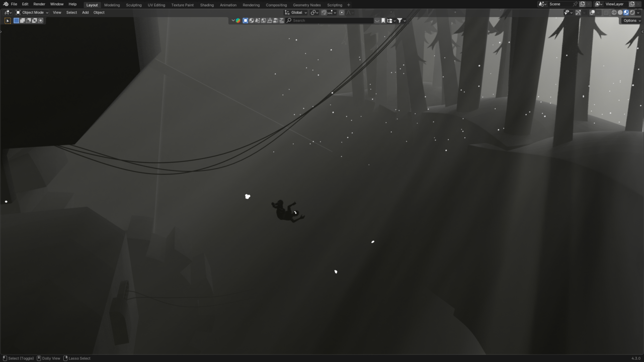
Task: Click the highlighted blue square filter icon
Action: pyautogui.click(x=246, y=21)
